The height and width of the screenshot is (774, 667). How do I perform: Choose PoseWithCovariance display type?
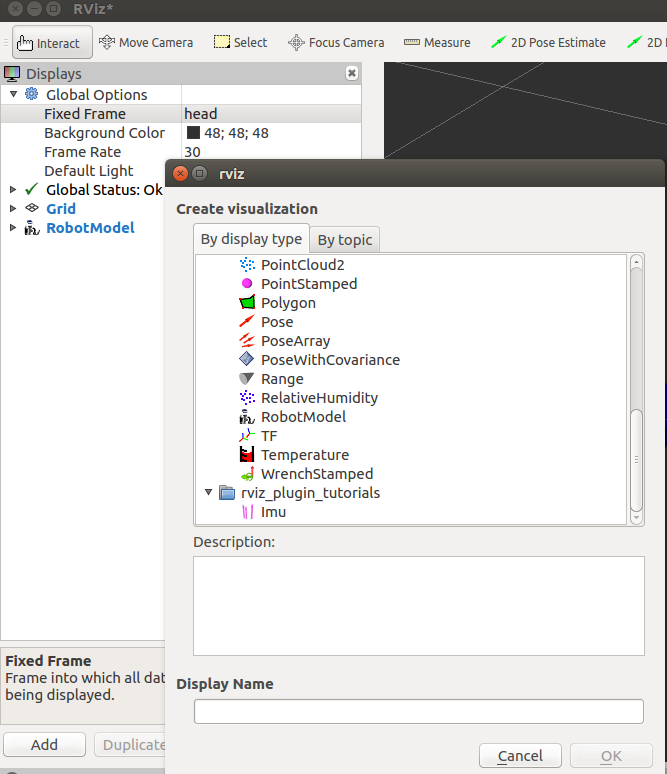[x=330, y=360]
